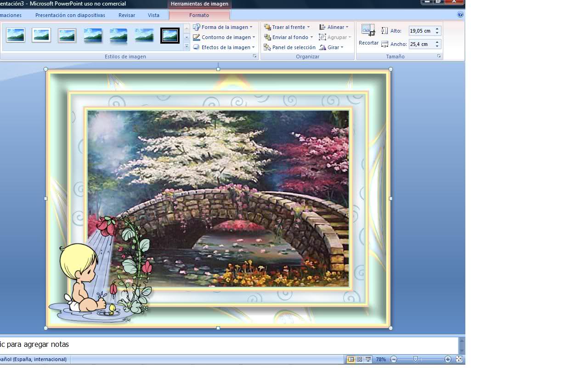Expand the Enviar al fondo dropdown arrow

pos(311,37)
